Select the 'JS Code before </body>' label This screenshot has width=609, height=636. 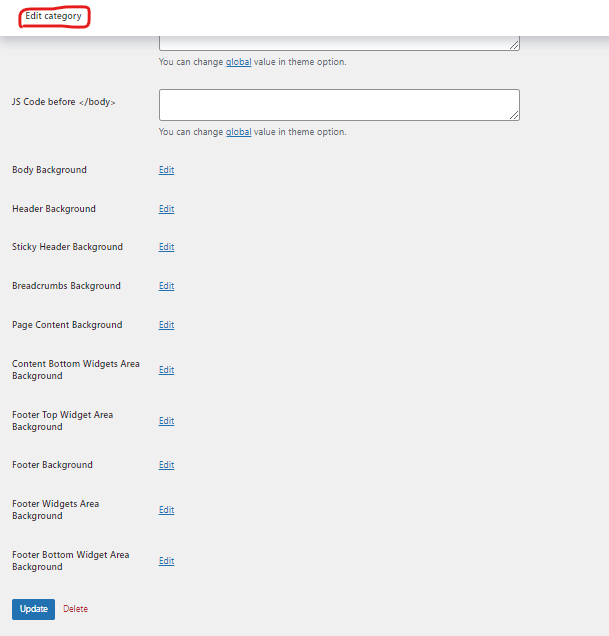[64, 102]
